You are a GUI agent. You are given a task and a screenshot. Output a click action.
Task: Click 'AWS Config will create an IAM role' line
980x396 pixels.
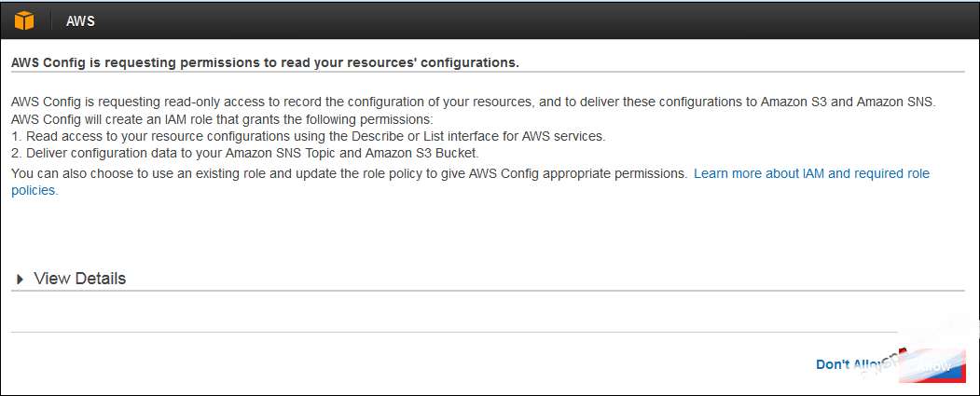[x=222, y=119]
